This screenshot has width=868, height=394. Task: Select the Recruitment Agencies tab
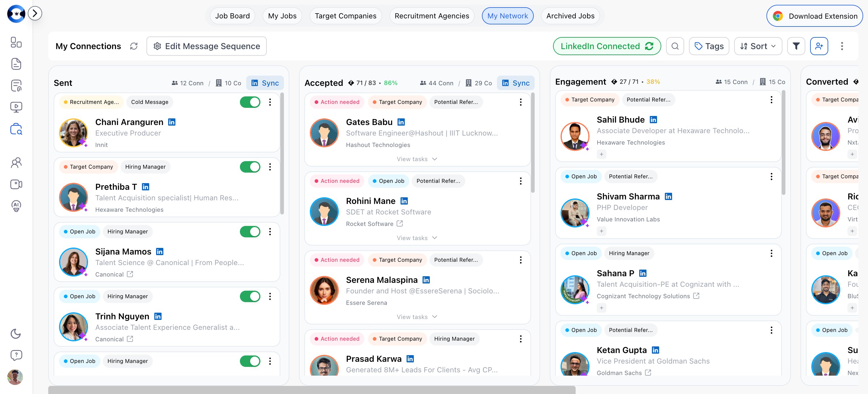pos(432,16)
